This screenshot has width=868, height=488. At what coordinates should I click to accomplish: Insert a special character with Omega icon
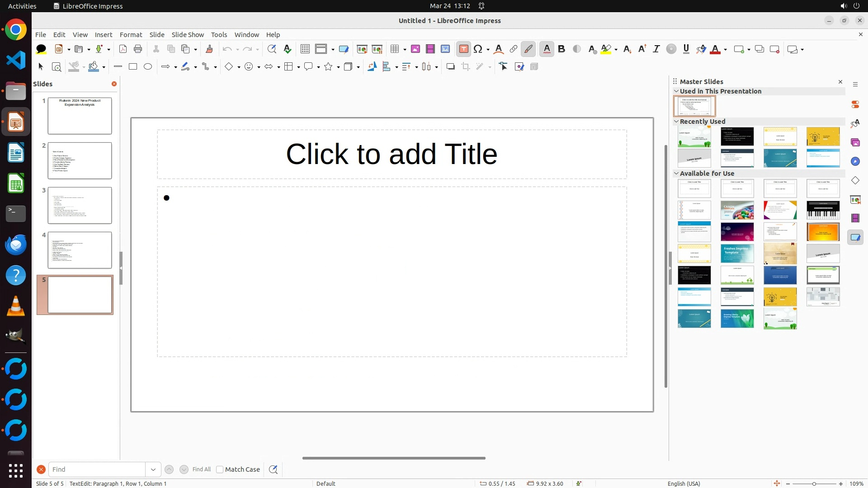coord(478,49)
